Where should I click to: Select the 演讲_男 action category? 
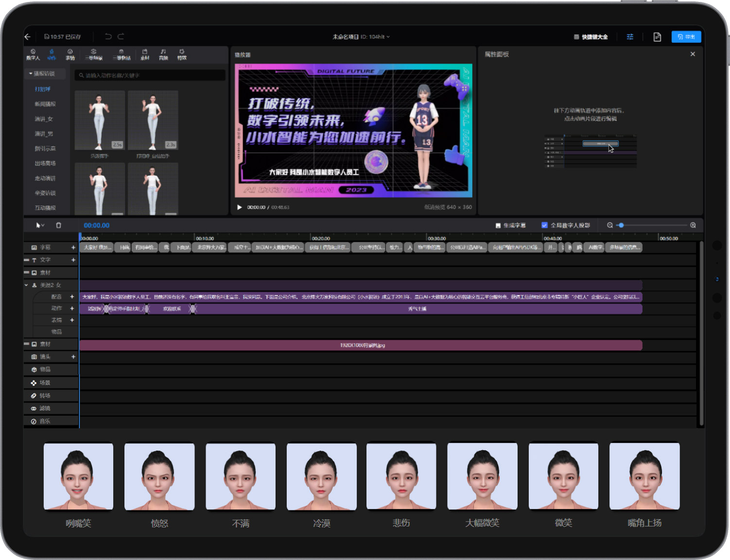(x=44, y=134)
